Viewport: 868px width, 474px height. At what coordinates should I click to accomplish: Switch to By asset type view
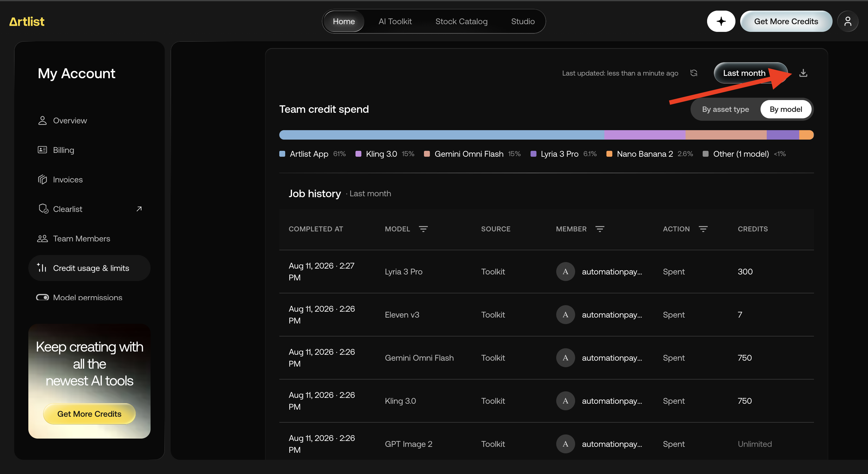click(725, 109)
